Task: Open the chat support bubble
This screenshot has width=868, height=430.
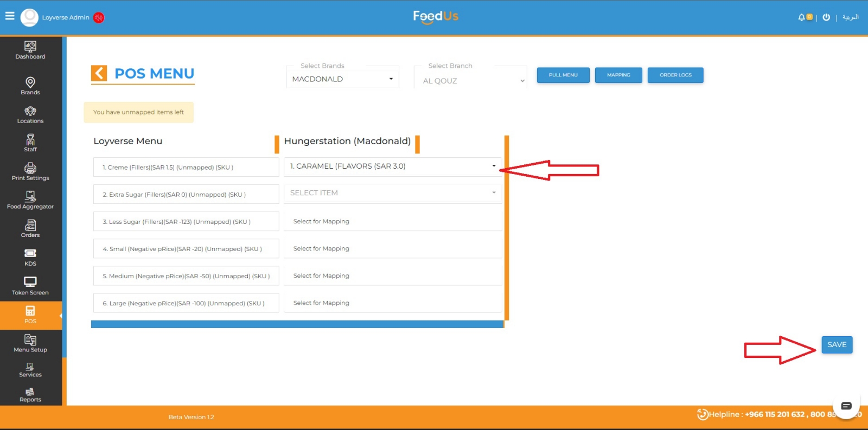Action: tap(846, 406)
